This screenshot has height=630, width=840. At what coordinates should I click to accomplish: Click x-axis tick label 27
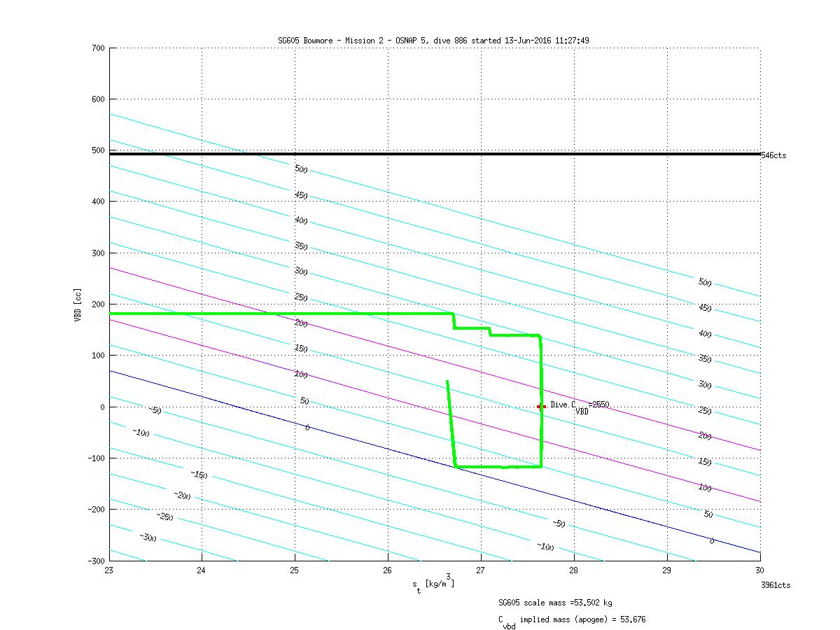tap(482, 570)
